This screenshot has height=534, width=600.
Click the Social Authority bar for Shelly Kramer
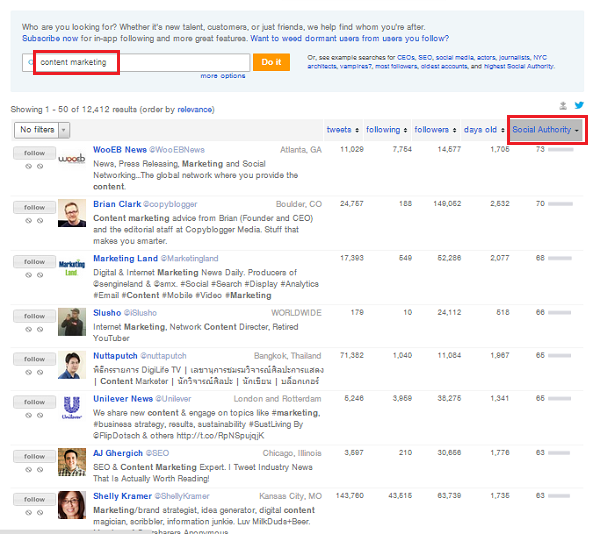[559, 496]
